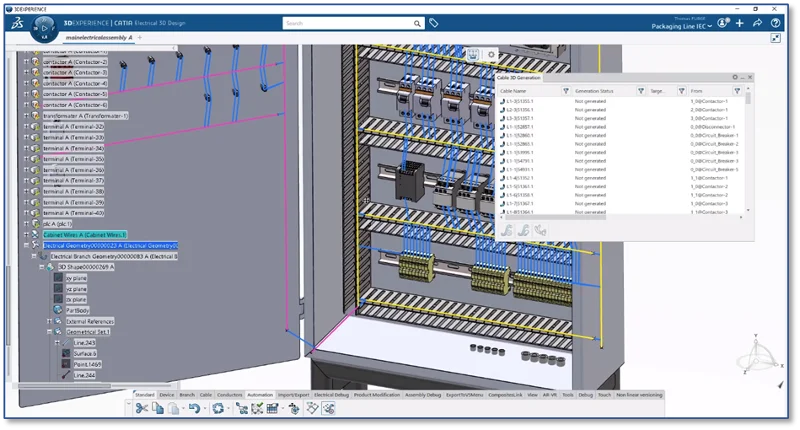Collapse the Geometrical Set.1 node
800x430 pixels.
pos(49,332)
